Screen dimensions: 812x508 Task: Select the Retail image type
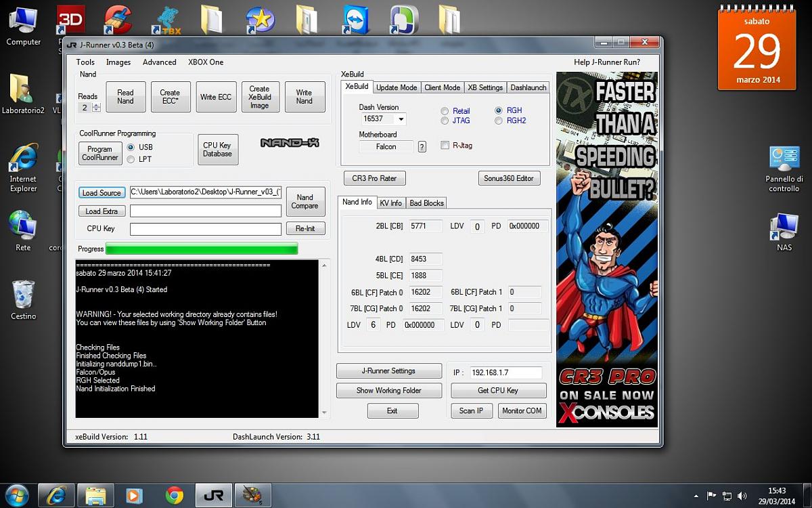click(x=455, y=111)
